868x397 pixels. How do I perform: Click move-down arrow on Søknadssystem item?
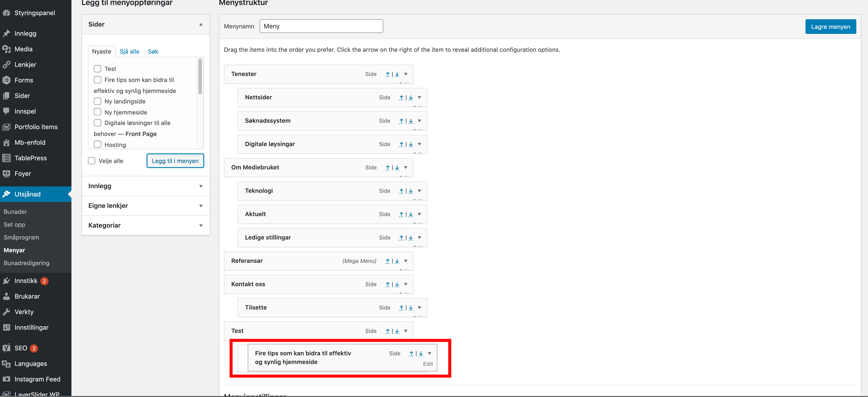pos(411,121)
